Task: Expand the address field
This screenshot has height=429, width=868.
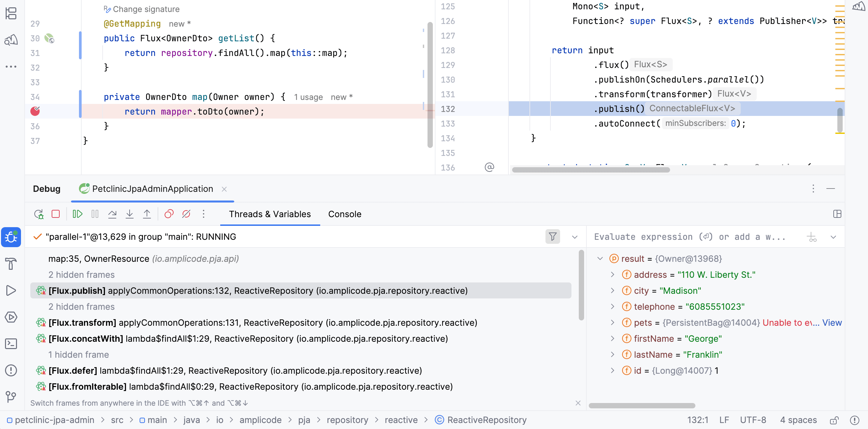Action: (612, 275)
